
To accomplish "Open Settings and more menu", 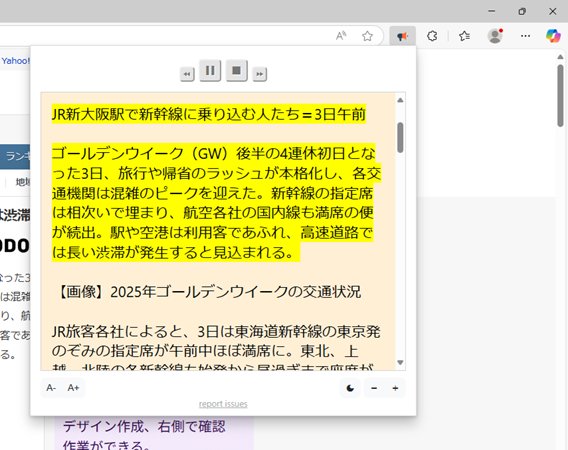I will (x=525, y=36).
